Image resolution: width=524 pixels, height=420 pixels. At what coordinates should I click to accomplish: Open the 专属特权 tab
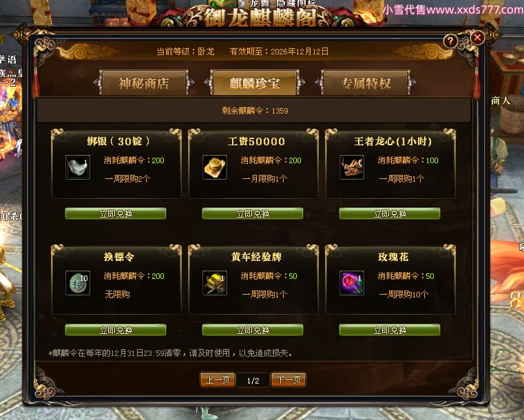(366, 83)
